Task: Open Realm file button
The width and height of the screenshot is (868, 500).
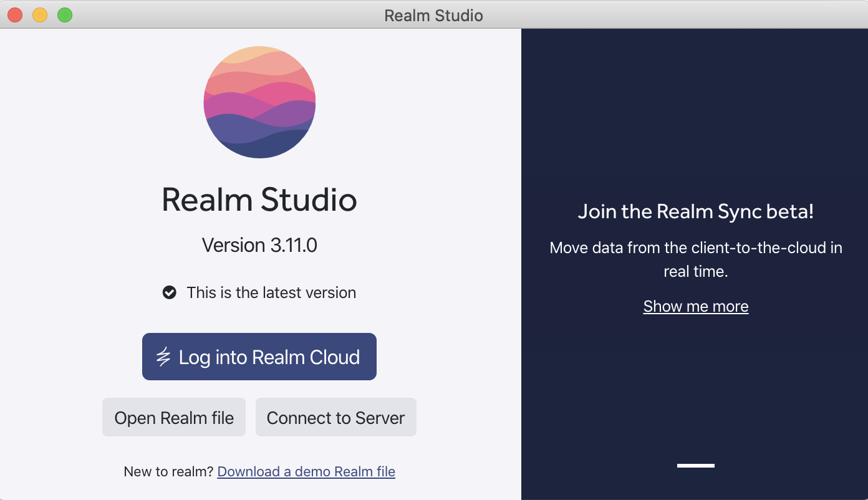Action: [174, 417]
